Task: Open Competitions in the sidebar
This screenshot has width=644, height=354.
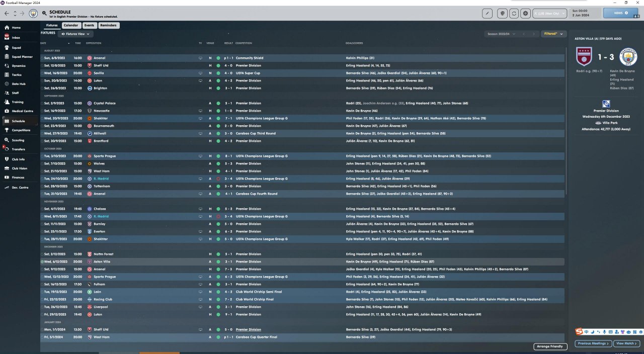Action: click(x=19, y=130)
